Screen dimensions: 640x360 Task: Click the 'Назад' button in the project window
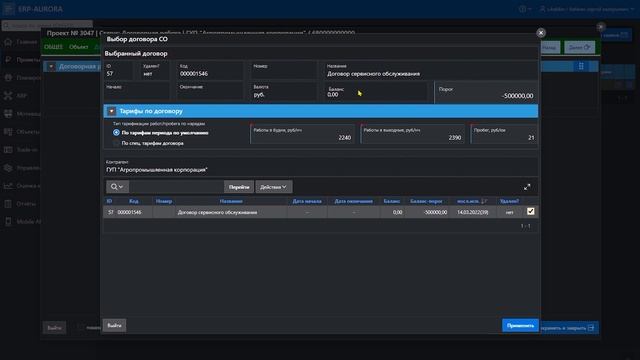549,47
